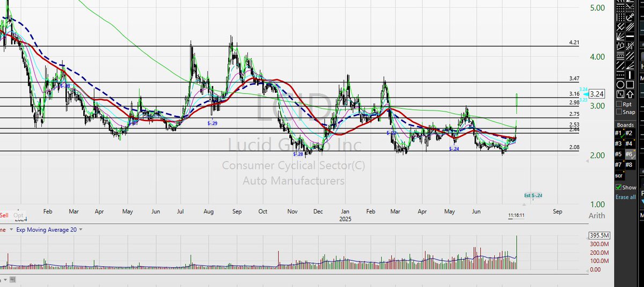This screenshot has height=287, width=644.
Task: Click the $-.28 earnings marker near November
Action: [298, 154]
